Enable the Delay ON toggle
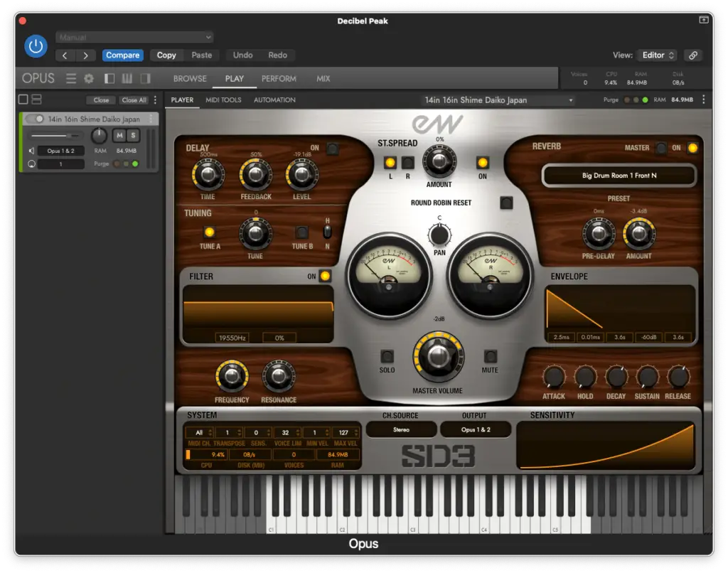This screenshot has width=728, height=573. click(x=333, y=149)
